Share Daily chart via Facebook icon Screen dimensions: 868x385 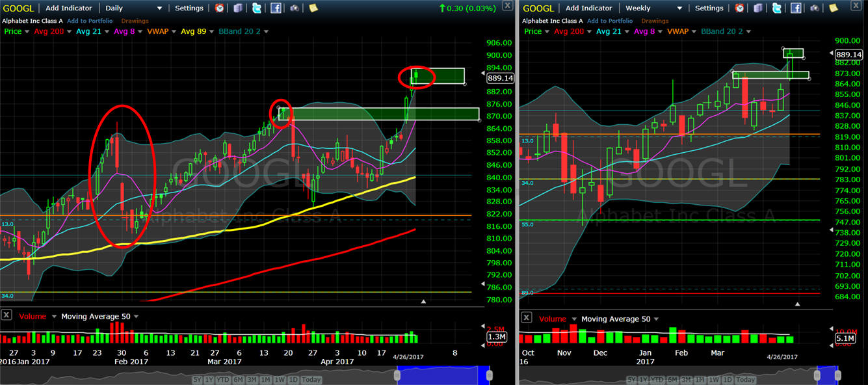coord(276,8)
